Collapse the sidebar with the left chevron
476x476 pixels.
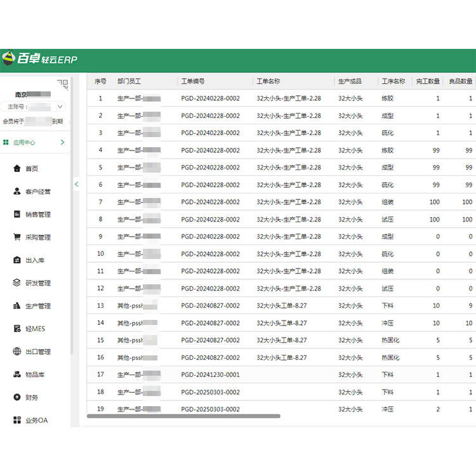tap(76, 184)
